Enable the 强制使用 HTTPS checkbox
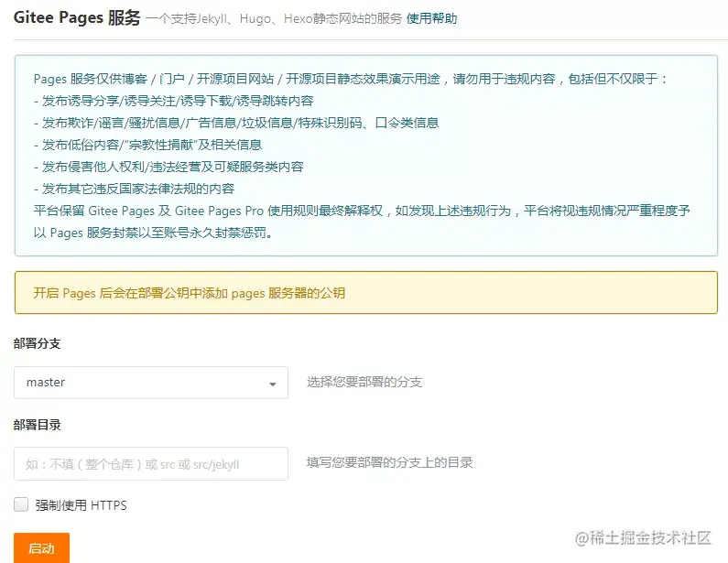 (21, 504)
